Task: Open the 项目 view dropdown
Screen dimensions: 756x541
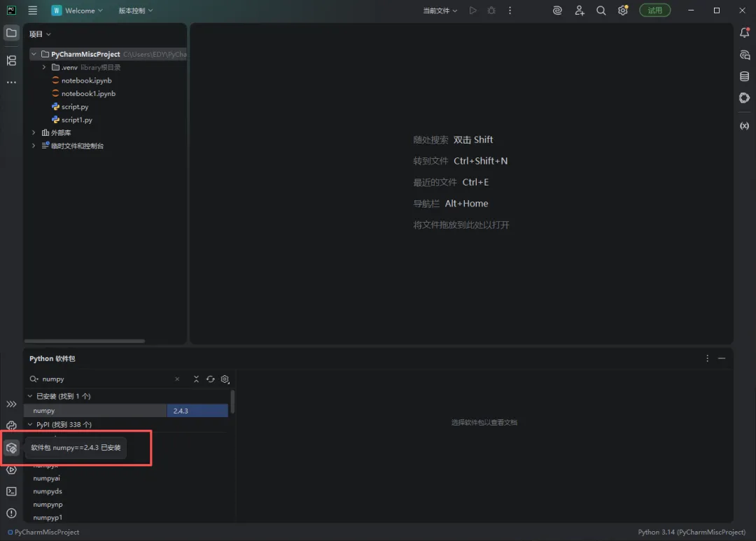Action: [40, 34]
